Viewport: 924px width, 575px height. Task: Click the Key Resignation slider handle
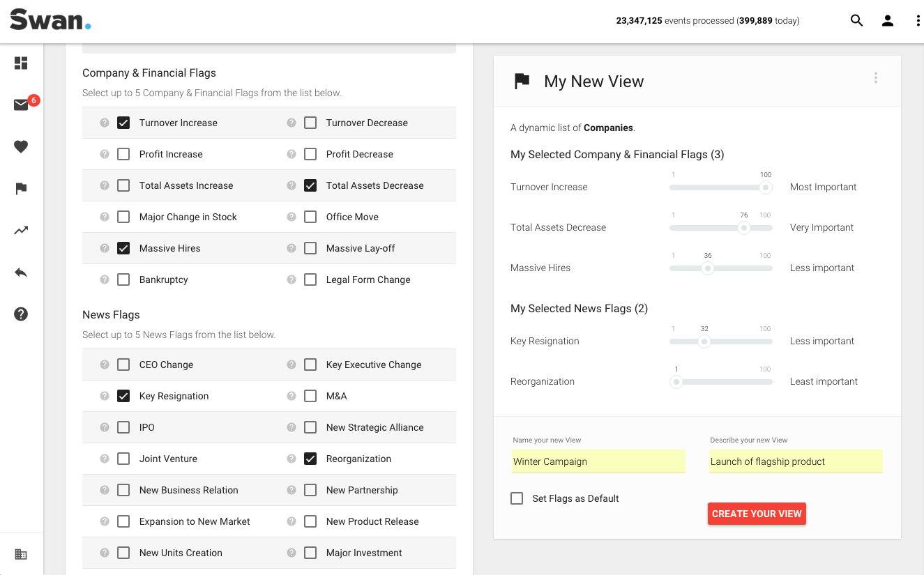704,342
